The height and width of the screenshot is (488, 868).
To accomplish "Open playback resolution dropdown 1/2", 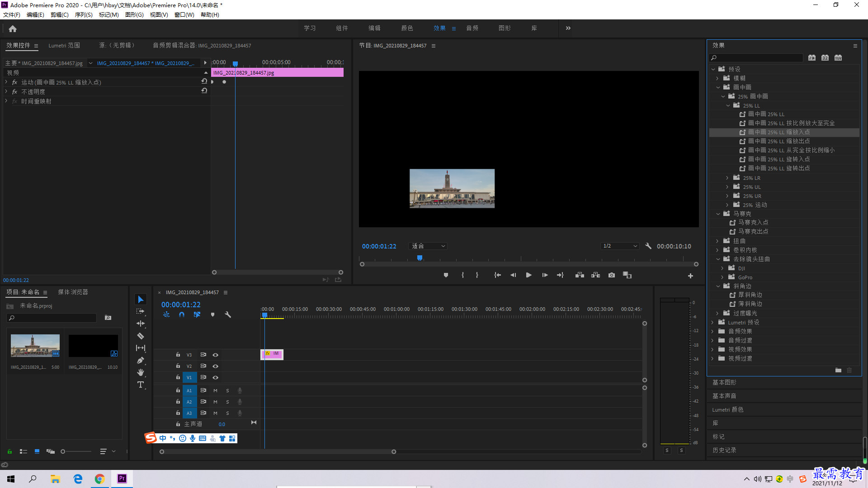I will pyautogui.click(x=620, y=246).
